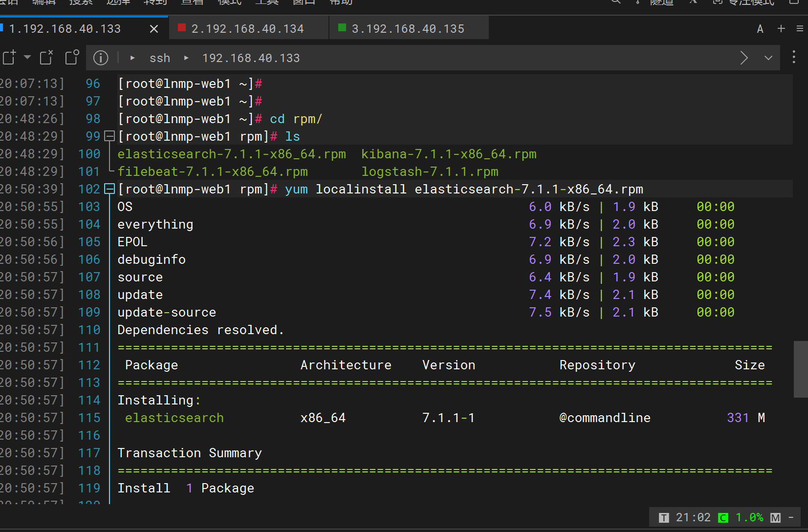
Task: Open the tab list hamburger menu
Action: [x=800, y=29]
